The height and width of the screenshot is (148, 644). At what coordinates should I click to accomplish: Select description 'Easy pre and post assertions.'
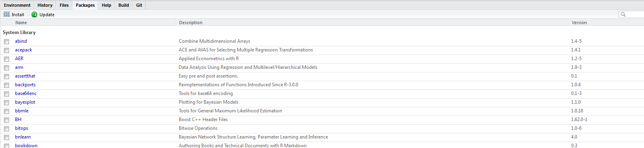(208, 76)
